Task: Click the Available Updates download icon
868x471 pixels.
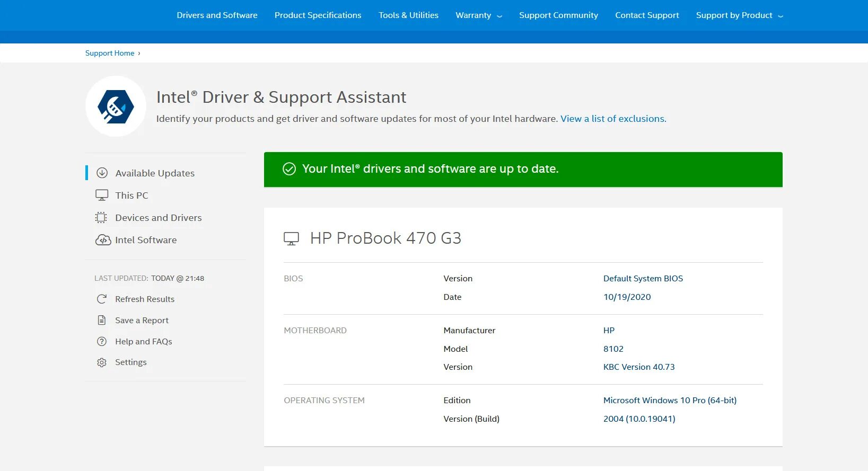Action: pos(102,173)
